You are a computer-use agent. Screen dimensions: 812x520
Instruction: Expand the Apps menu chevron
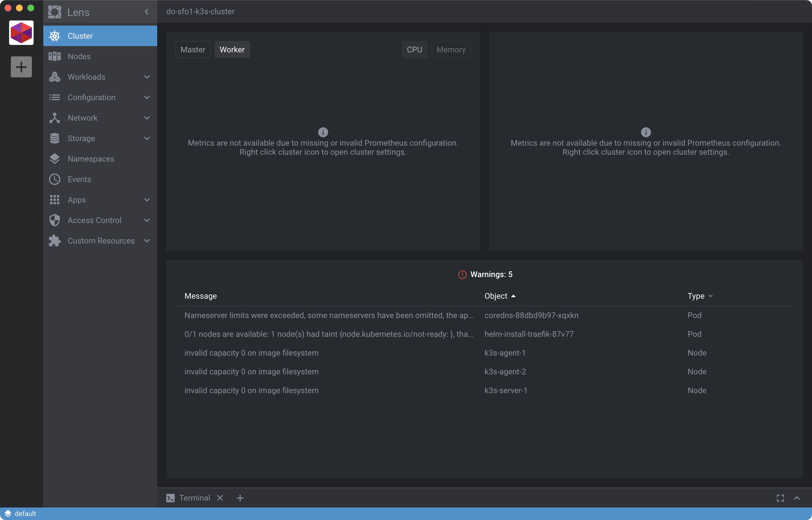[147, 200]
